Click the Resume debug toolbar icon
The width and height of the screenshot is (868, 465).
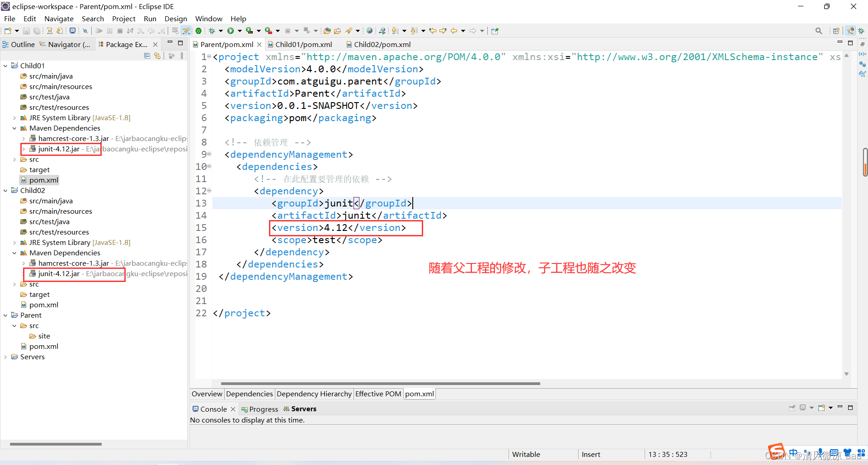99,31
